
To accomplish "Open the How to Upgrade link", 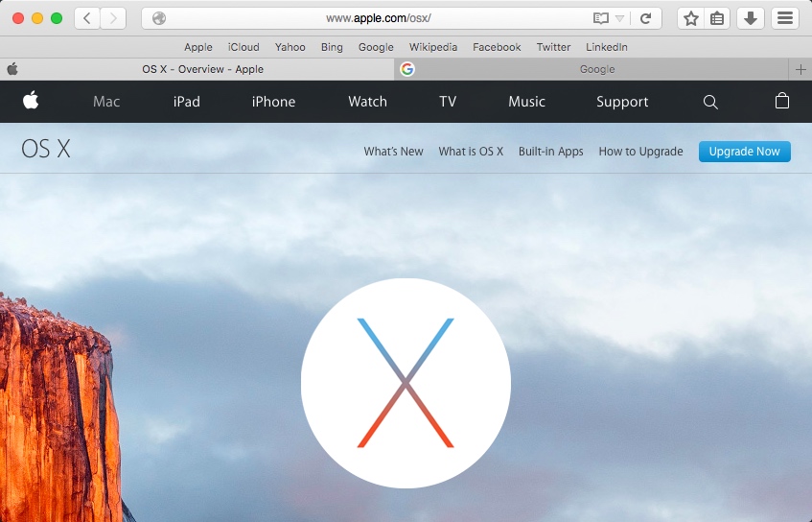I will 640,152.
